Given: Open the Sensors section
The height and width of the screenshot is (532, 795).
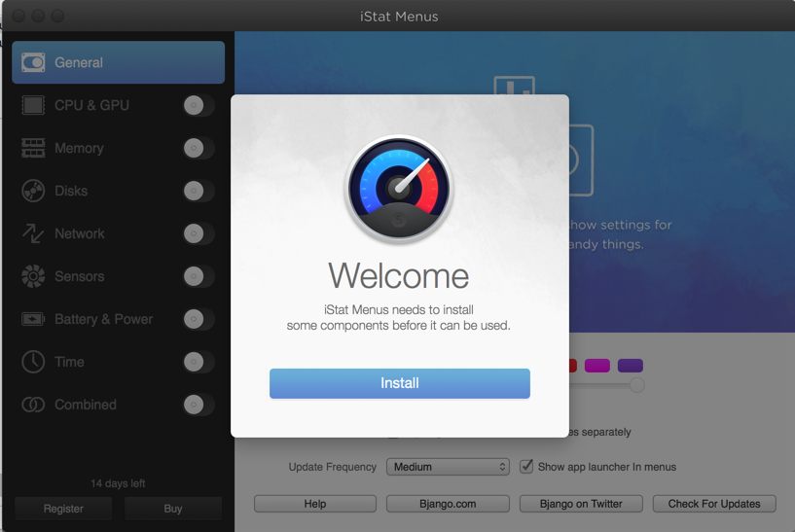Looking at the screenshot, I should [x=118, y=276].
